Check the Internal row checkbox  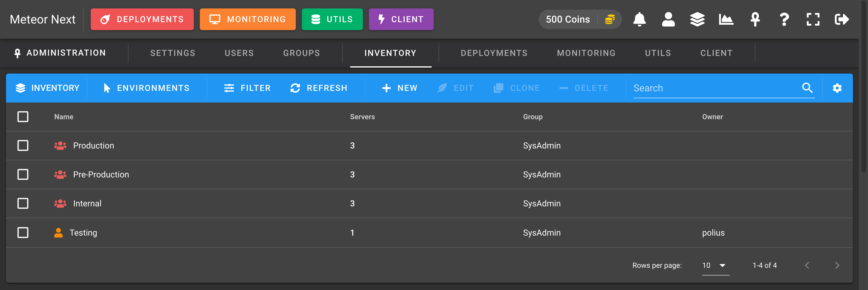[x=23, y=204]
